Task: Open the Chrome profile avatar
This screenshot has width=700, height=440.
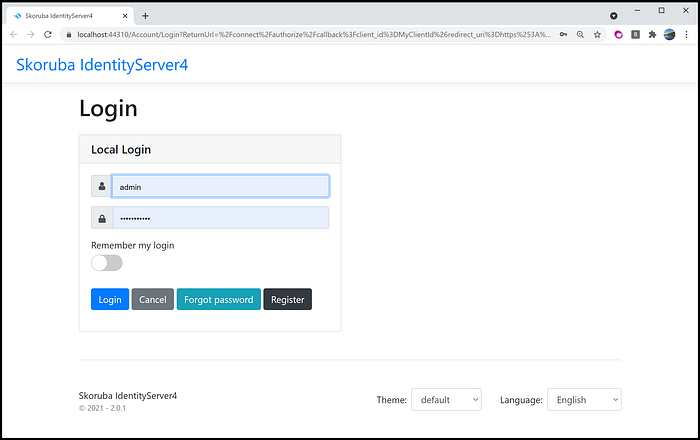Action: point(669,34)
